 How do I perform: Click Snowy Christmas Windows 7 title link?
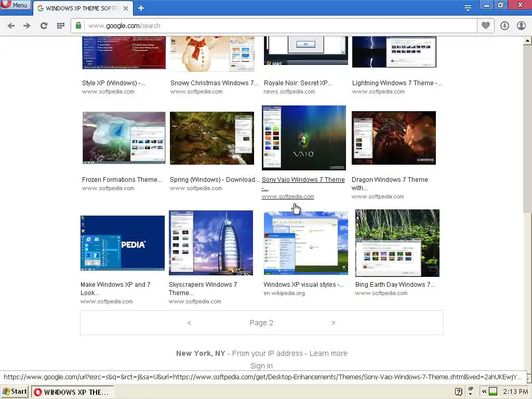pyautogui.click(x=214, y=83)
